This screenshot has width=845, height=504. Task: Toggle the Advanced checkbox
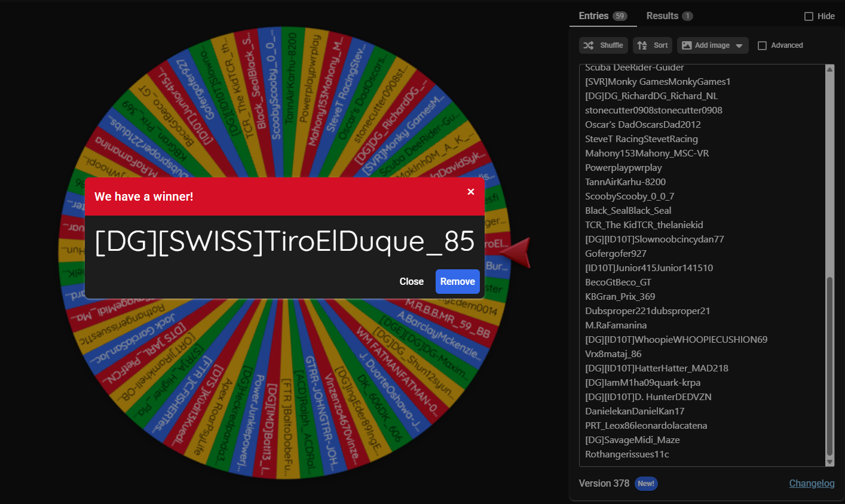(x=762, y=45)
